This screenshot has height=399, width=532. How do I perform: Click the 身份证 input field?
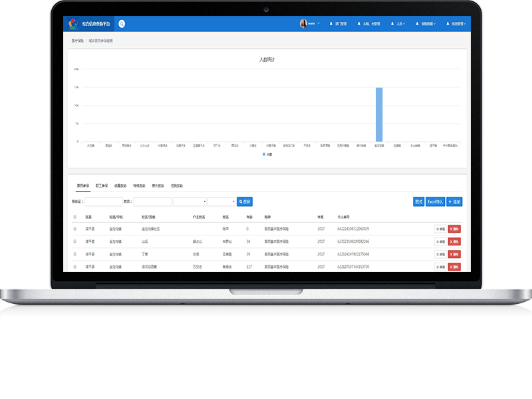click(x=103, y=201)
